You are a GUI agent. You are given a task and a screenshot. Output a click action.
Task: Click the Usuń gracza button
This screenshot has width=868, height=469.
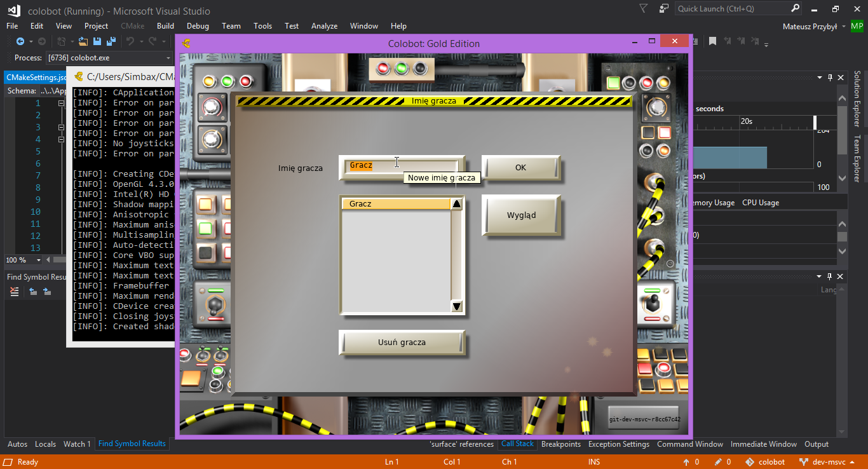pos(402,342)
